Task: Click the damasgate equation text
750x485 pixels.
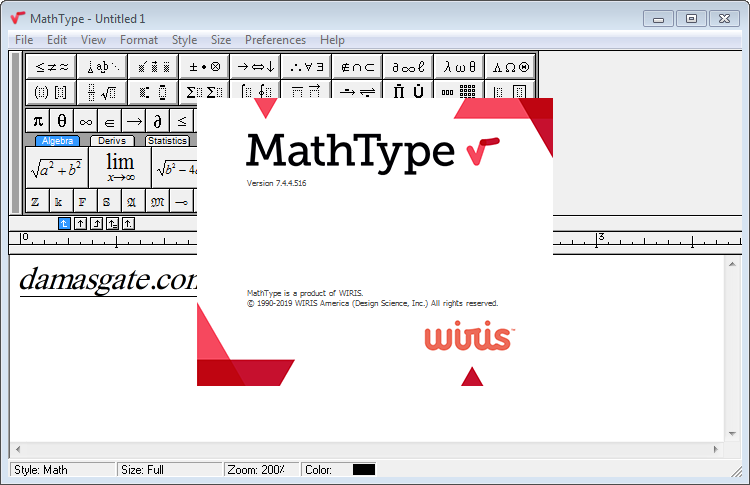Action: point(108,280)
